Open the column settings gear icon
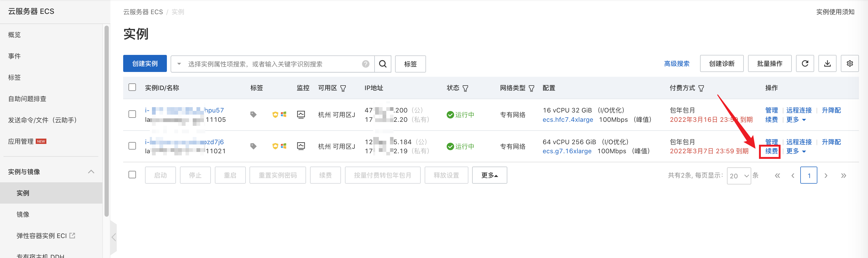The height and width of the screenshot is (258, 868). [x=849, y=64]
